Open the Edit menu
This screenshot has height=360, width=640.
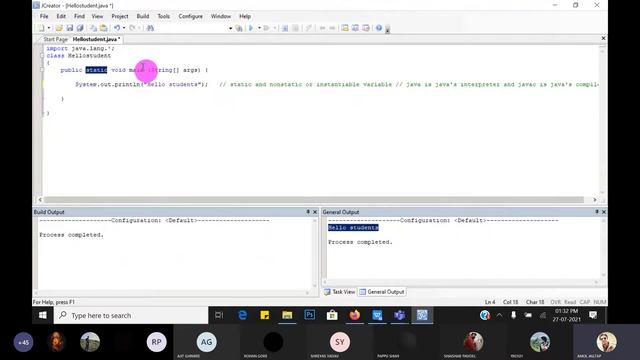(x=61, y=16)
